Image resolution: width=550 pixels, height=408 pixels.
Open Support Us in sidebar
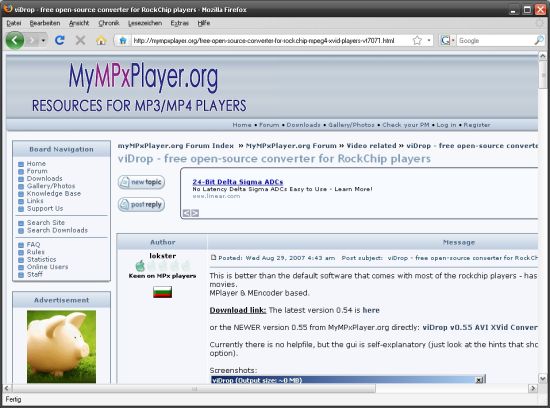click(45, 208)
